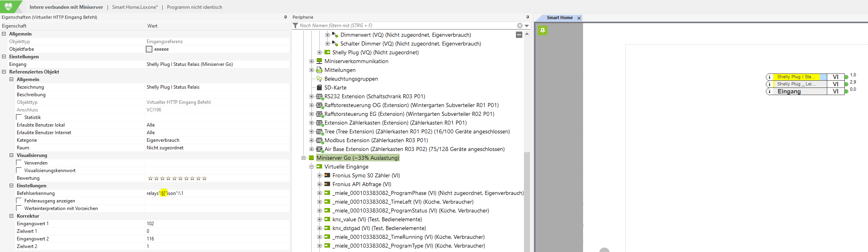Click the Fronius Symo S0 Zähler icon
868x252 pixels.
click(x=327, y=175)
